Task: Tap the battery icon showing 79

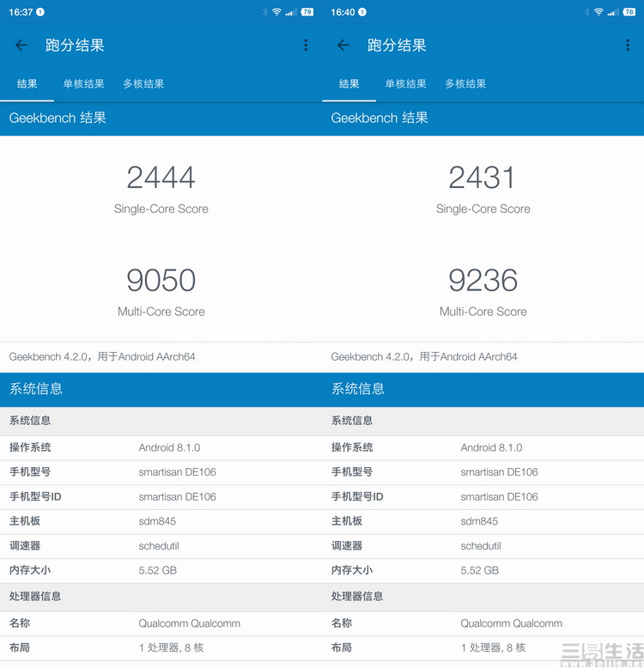Action: [307, 12]
